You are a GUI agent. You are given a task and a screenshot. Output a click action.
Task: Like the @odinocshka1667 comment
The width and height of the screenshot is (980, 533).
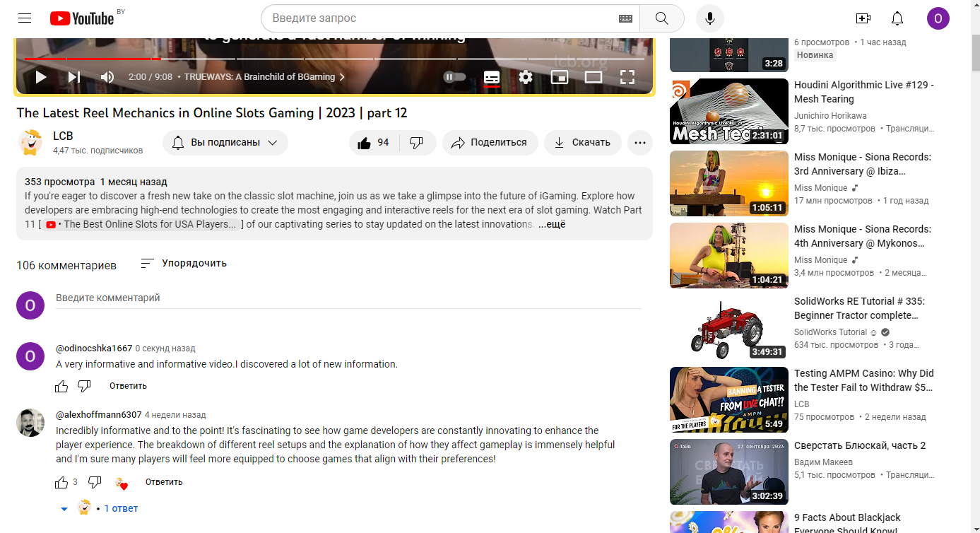61,386
